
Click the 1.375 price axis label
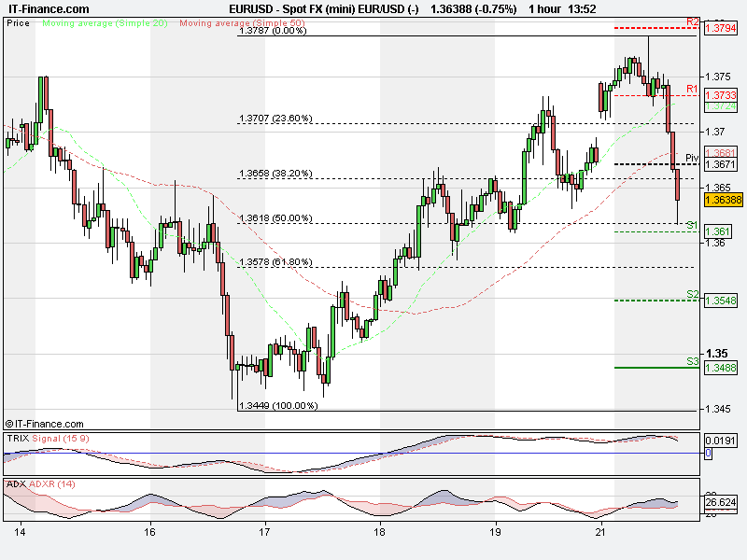[x=717, y=77]
